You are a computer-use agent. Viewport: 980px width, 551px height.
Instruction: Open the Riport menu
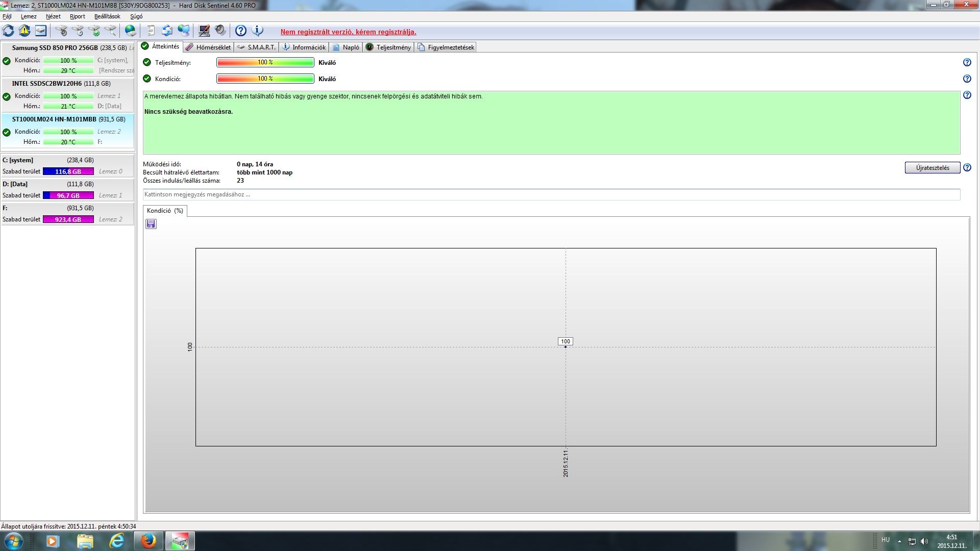point(78,16)
